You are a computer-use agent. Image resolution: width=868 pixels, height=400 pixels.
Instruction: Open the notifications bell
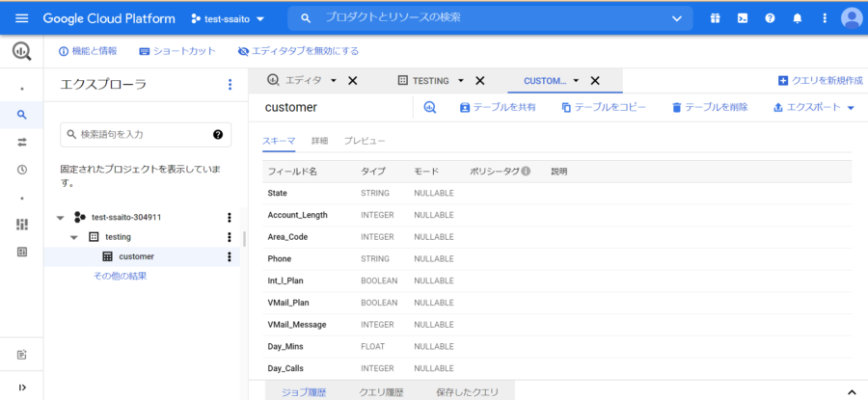click(798, 18)
